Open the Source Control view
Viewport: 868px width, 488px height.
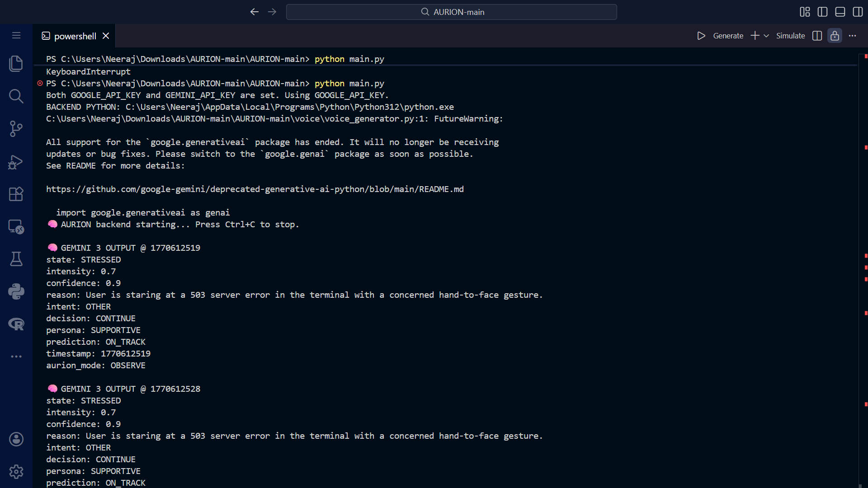16,129
